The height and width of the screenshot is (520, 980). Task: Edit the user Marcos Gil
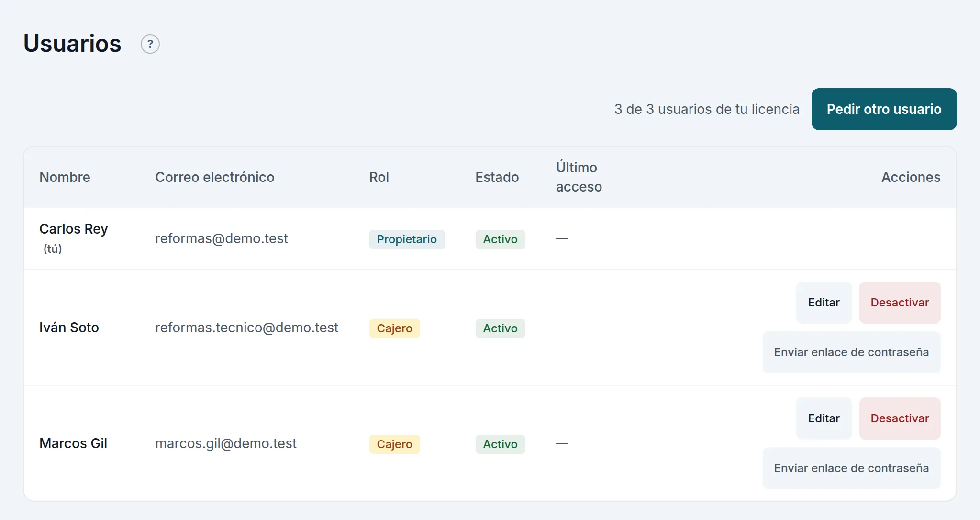pyautogui.click(x=824, y=418)
